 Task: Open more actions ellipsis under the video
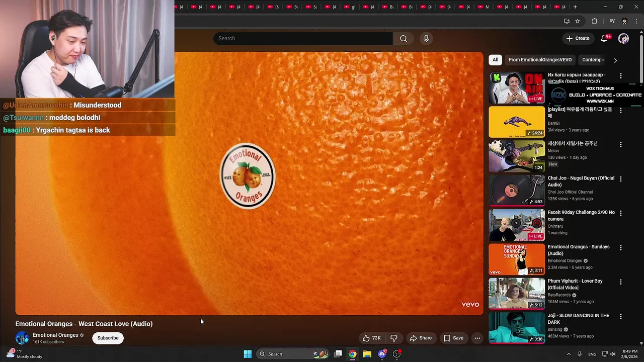(477, 338)
